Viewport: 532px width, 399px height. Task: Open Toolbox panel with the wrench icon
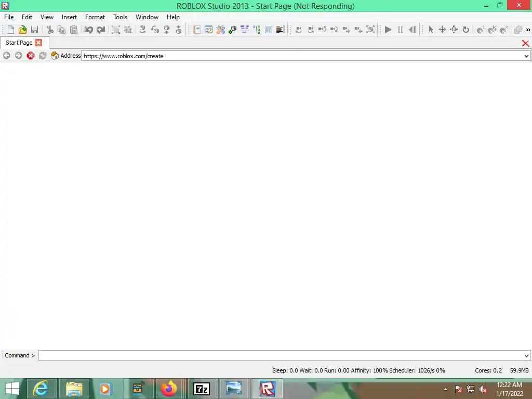tap(220, 30)
